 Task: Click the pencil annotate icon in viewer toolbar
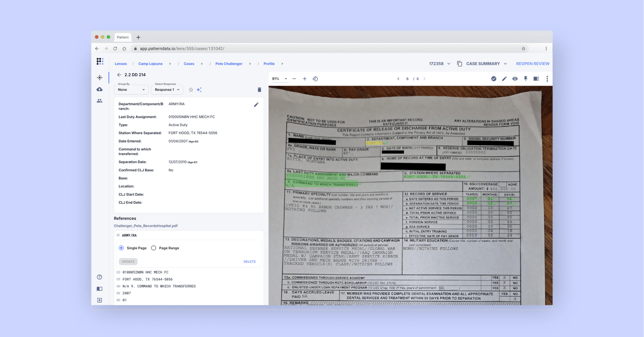point(504,79)
